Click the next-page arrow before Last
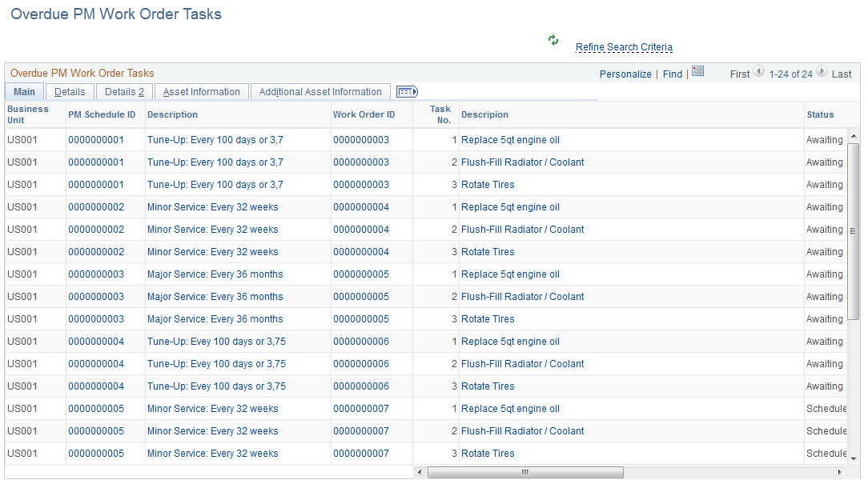The height and width of the screenshot is (488, 868). pos(822,73)
